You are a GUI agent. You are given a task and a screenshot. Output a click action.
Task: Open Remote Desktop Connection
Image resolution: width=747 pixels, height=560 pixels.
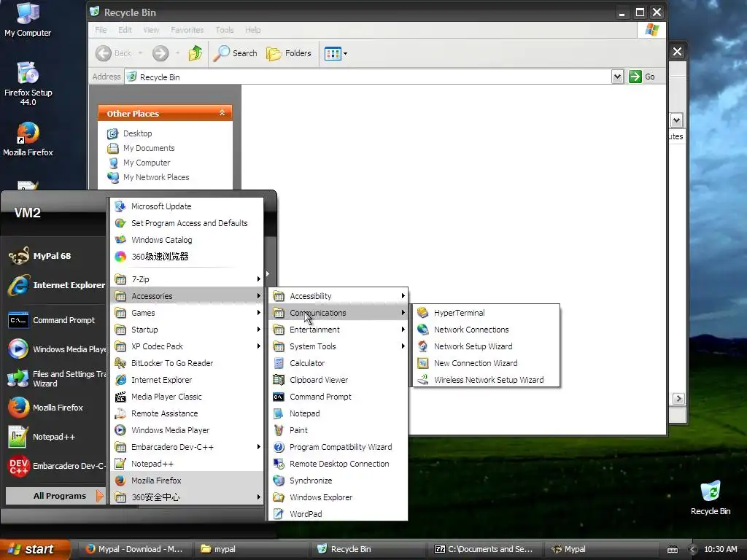click(x=338, y=463)
